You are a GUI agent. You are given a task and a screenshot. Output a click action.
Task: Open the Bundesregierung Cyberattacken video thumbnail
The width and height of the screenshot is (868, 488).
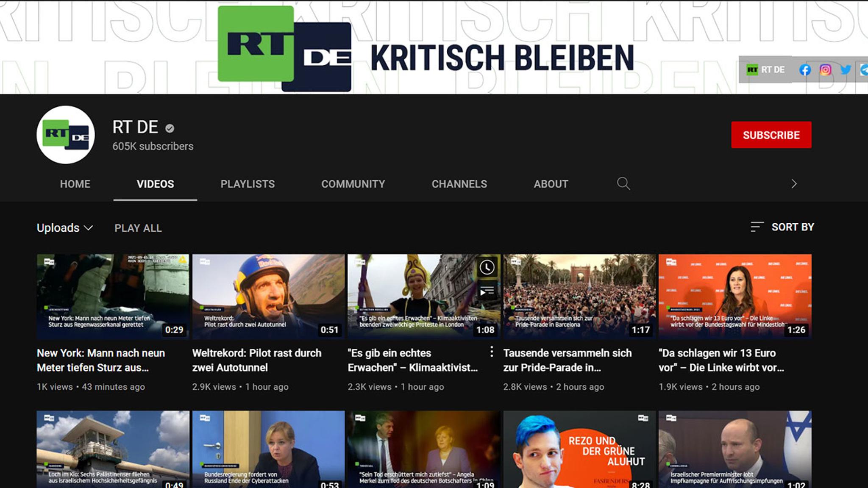click(268, 449)
